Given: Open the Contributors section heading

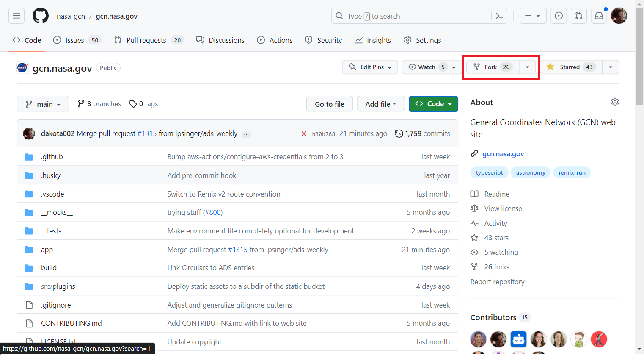Looking at the screenshot, I should click(493, 317).
